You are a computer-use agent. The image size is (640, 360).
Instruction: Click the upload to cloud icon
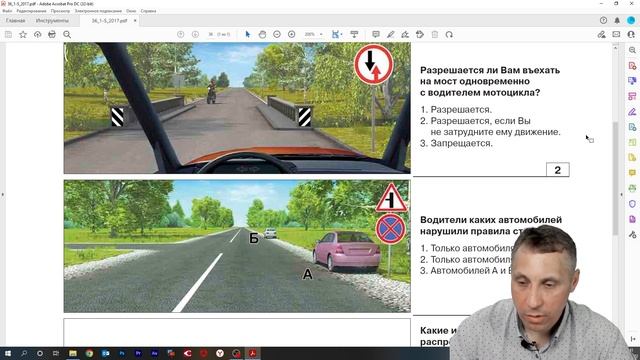(x=38, y=35)
